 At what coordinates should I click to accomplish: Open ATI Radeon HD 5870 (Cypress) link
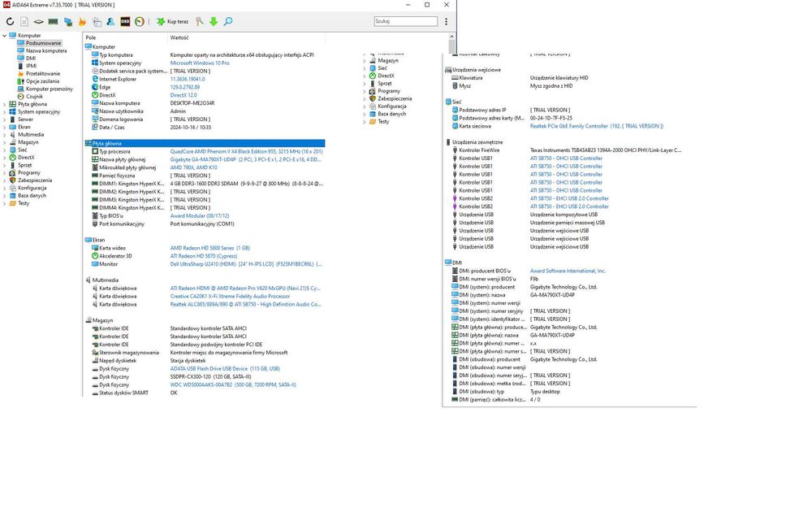click(x=204, y=256)
